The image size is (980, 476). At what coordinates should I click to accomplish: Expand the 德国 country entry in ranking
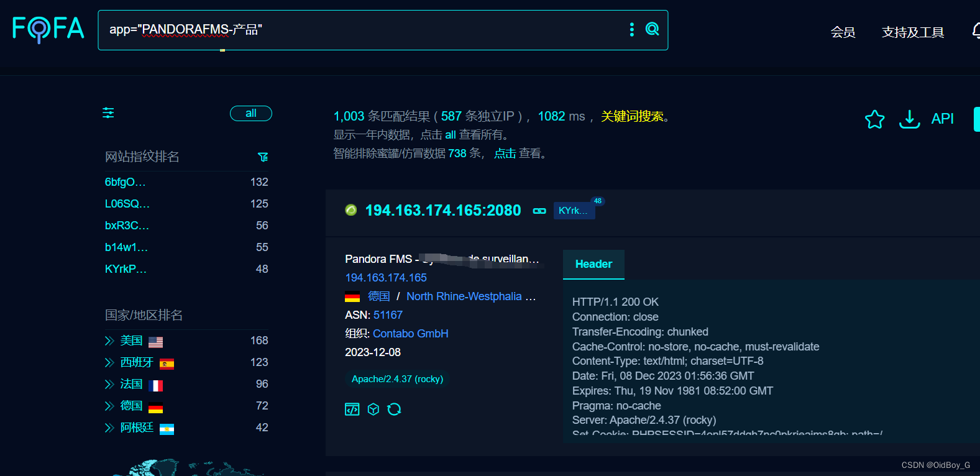pyautogui.click(x=109, y=406)
